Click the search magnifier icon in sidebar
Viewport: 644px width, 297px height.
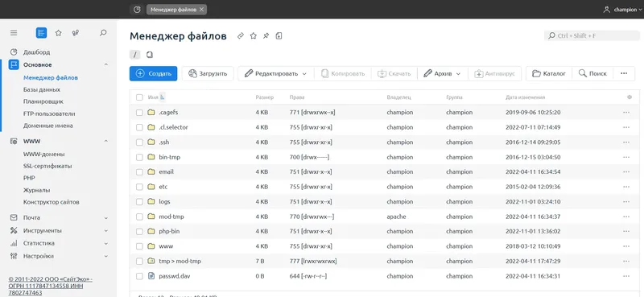pyautogui.click(x=103, y=33)
